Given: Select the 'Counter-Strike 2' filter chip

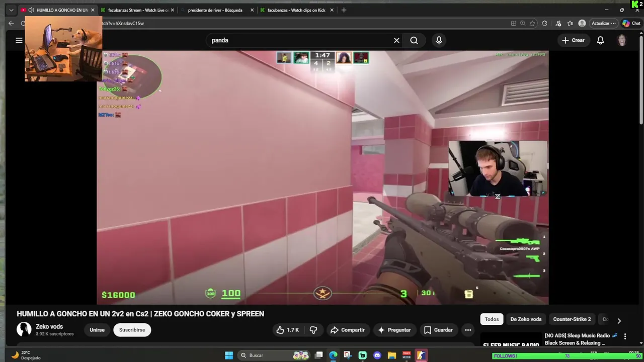Looking at the screenshot, I should pyautogui.click(x=572, y=319).
